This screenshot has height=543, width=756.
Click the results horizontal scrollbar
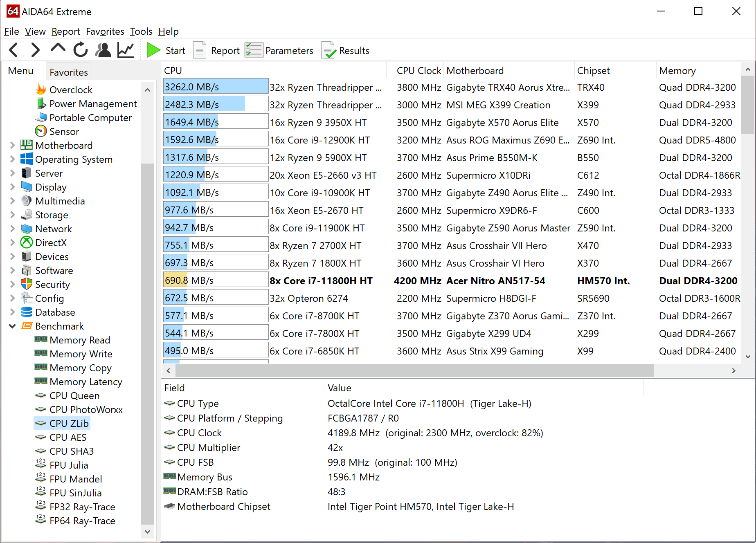coord(414,370)
